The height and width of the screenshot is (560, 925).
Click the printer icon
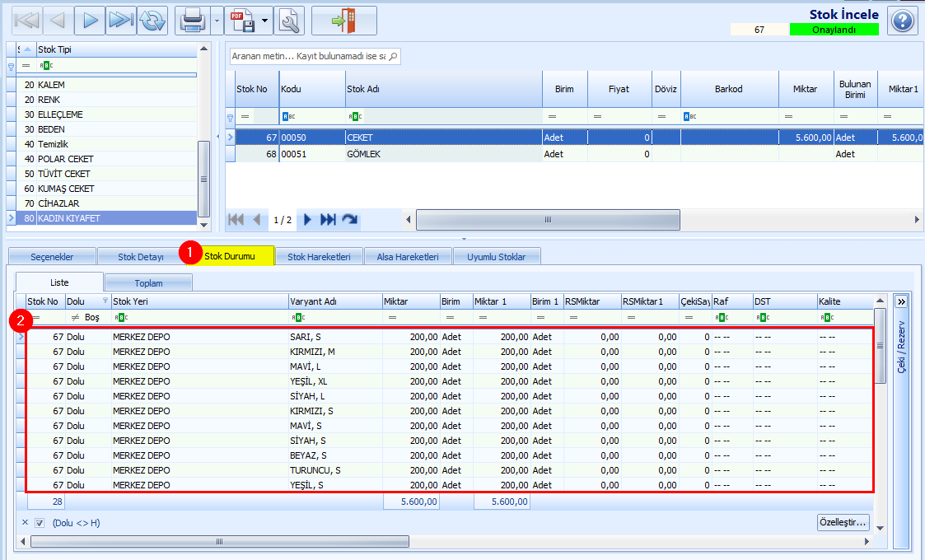tap(192, 21)
